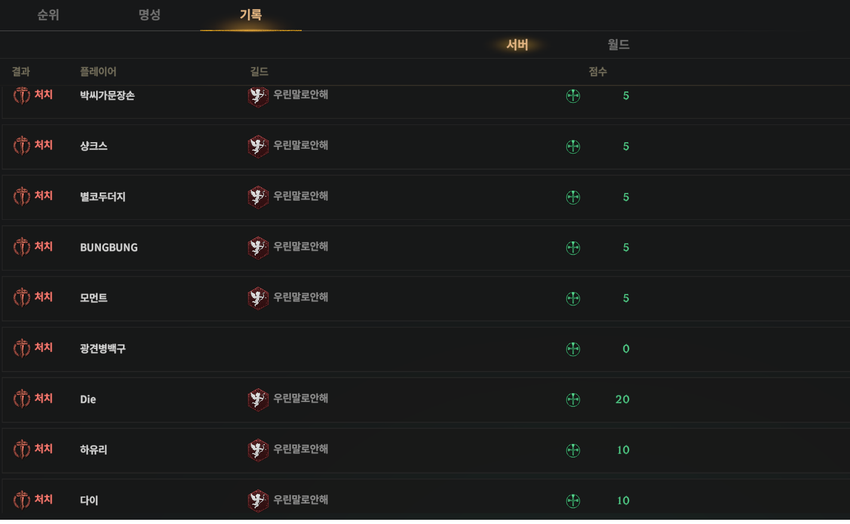Open player name Die
This screenshot has height=524, width=850.
click(x=88, y=399)
